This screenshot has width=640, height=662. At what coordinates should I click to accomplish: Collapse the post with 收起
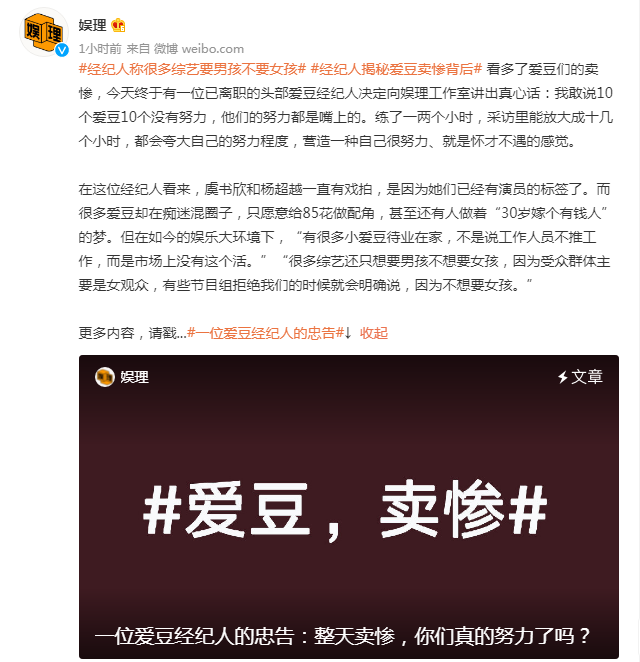[374, 333]
